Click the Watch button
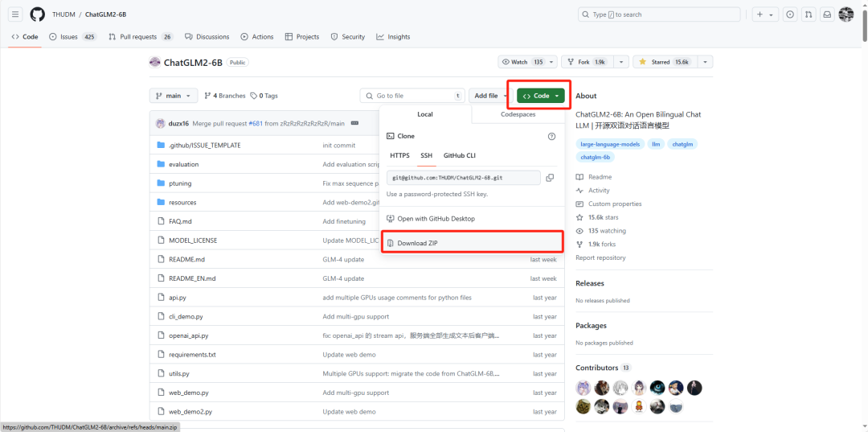Image resolution: width=868 pixels, height=432 pixels. (x=527, y=62)
